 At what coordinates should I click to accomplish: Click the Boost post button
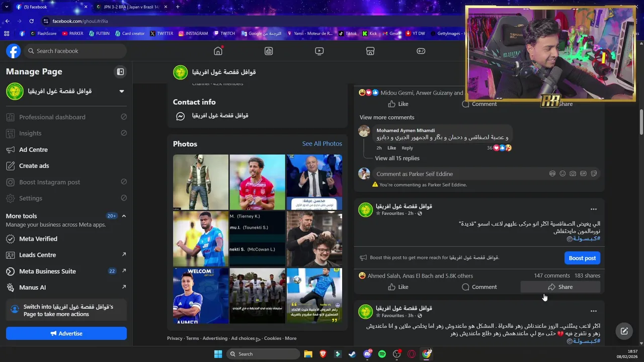tap(582, 258)
